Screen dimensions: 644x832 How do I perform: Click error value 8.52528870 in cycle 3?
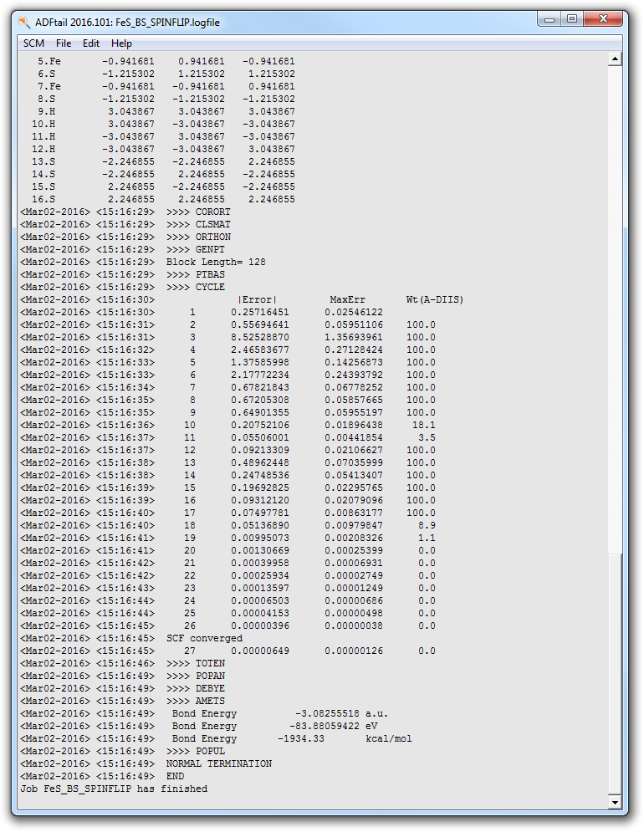tap(260, 338)
